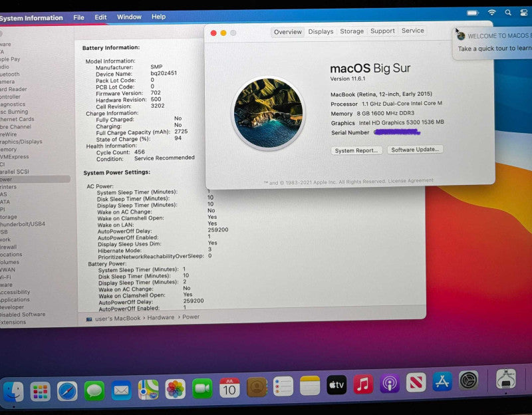Open Launchpad in the Dock

click(40, 391)
